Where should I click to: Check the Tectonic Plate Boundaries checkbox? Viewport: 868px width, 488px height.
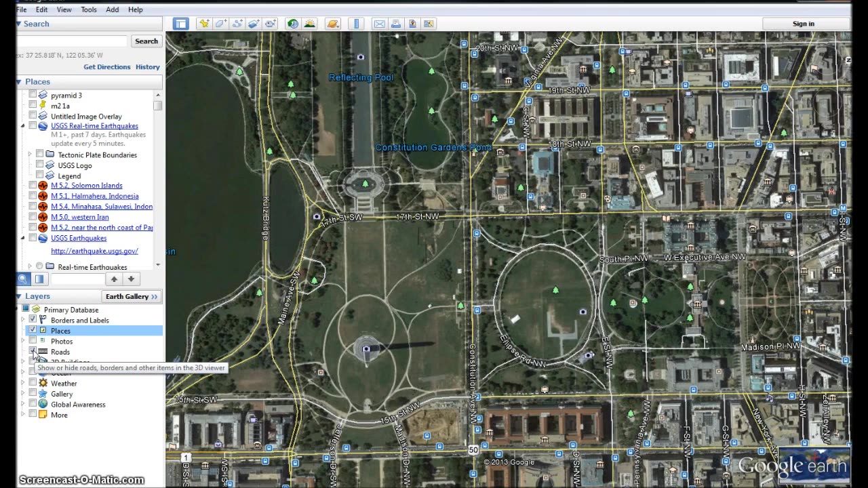[39, 155]
